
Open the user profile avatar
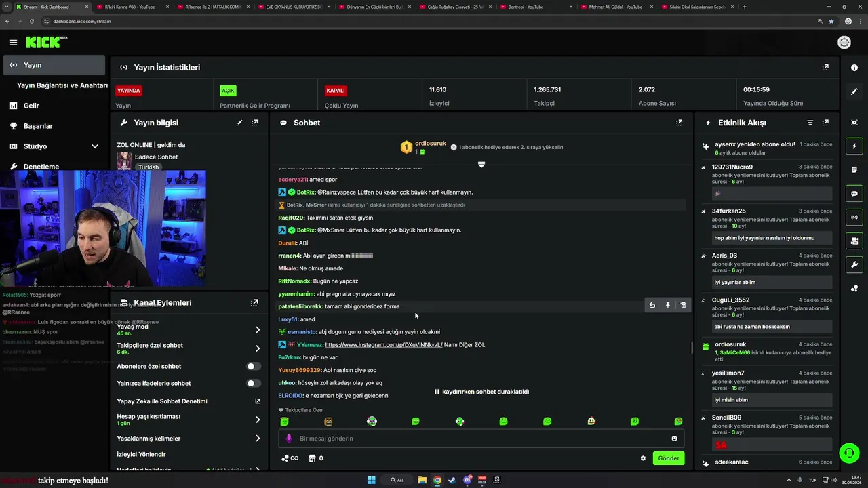(844, 42)
